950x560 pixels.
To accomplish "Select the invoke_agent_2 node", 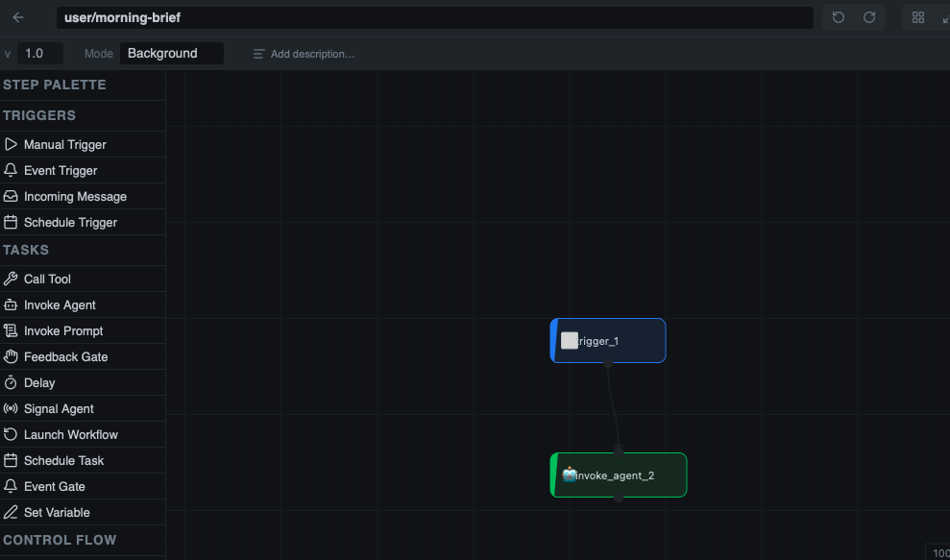I will pos(618,475).
